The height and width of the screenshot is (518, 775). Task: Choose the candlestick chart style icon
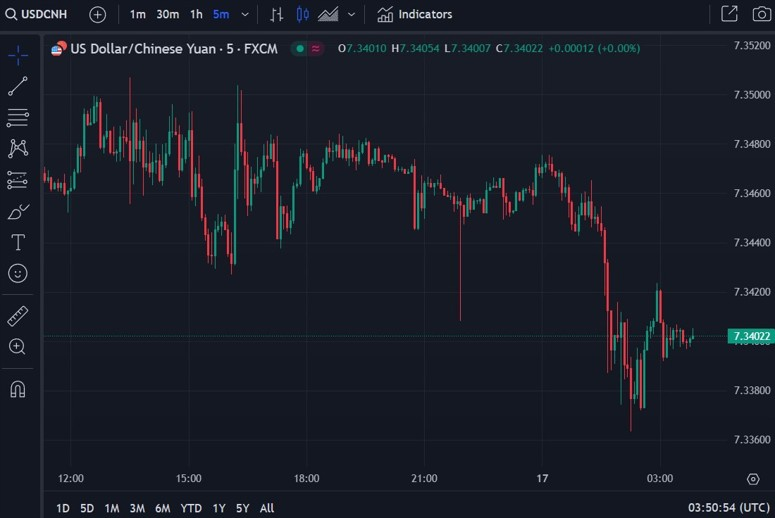point(302,14)
